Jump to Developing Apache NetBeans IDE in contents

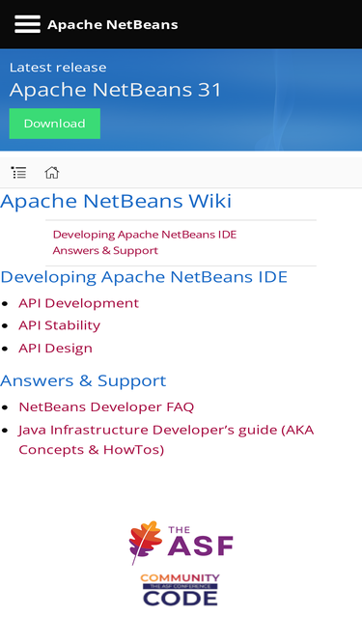(x=145, y=235)
